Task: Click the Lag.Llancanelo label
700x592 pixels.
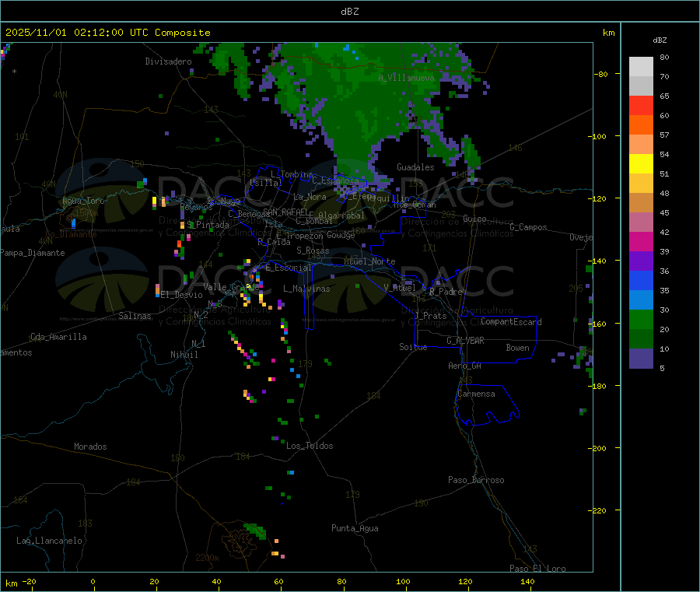Action: tap(49, 541)
